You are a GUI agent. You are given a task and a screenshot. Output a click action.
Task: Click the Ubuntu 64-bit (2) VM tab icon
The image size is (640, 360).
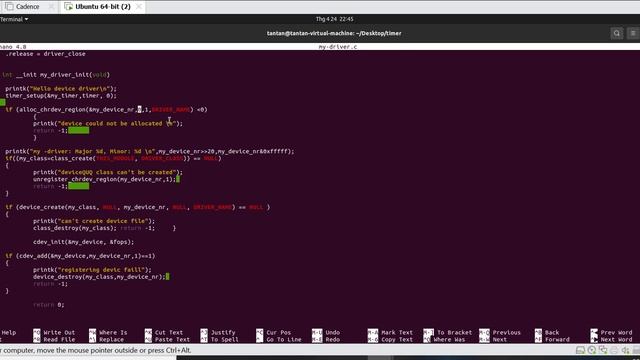(69, 7)
